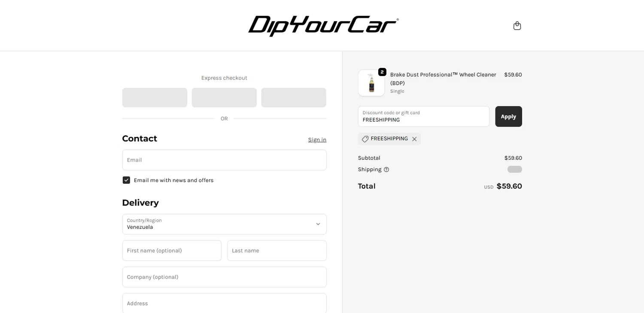Uncheck Email me with news and offers
The width and height of the screenshot is (644, 313).
coord(126,180)
